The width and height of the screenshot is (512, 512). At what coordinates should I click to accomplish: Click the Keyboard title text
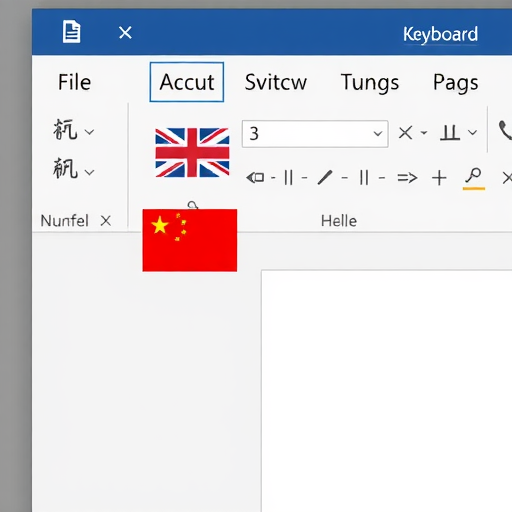[440, 34]
